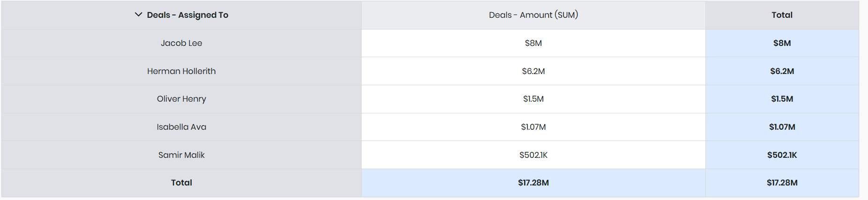
Task: Click bold $502.1K in Total column
Action: tap(782, 155)
